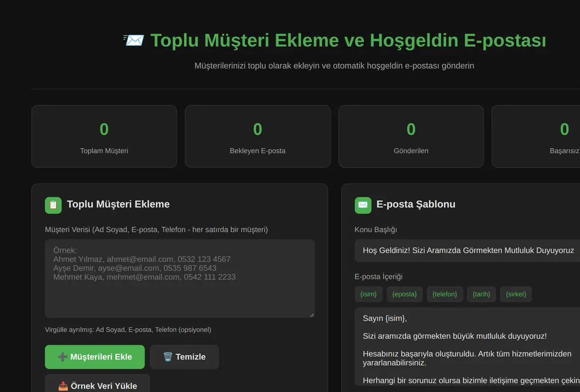Click the Toplam Müşteri stat card
Viewport: 580px width, 392px height.
click(104, 136)
